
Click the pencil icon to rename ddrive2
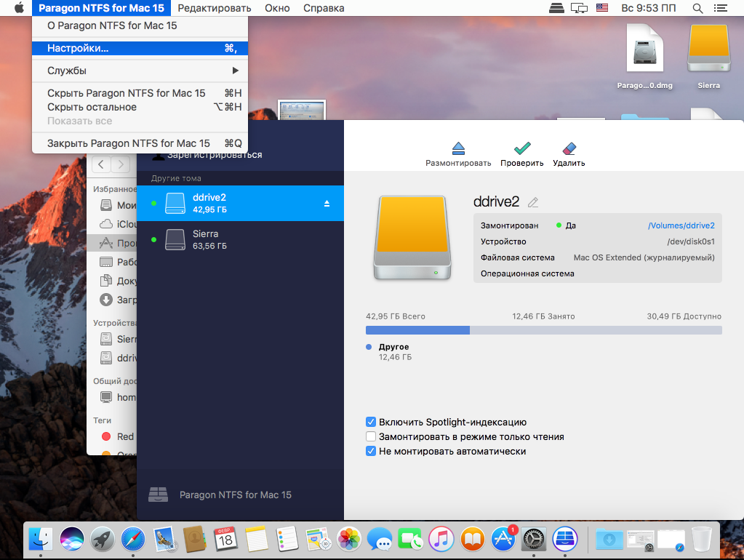[x=533, y=203]
